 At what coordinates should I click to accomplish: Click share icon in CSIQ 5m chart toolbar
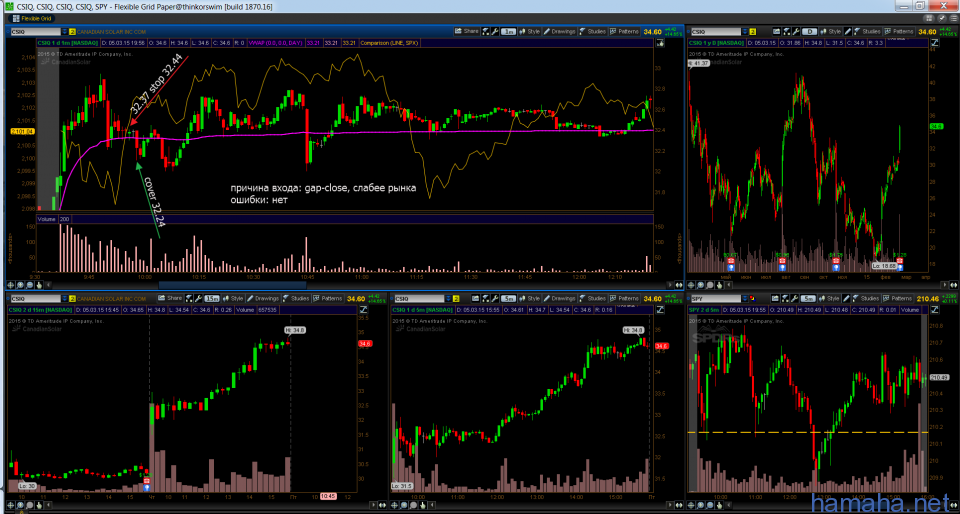click(476, 299)
